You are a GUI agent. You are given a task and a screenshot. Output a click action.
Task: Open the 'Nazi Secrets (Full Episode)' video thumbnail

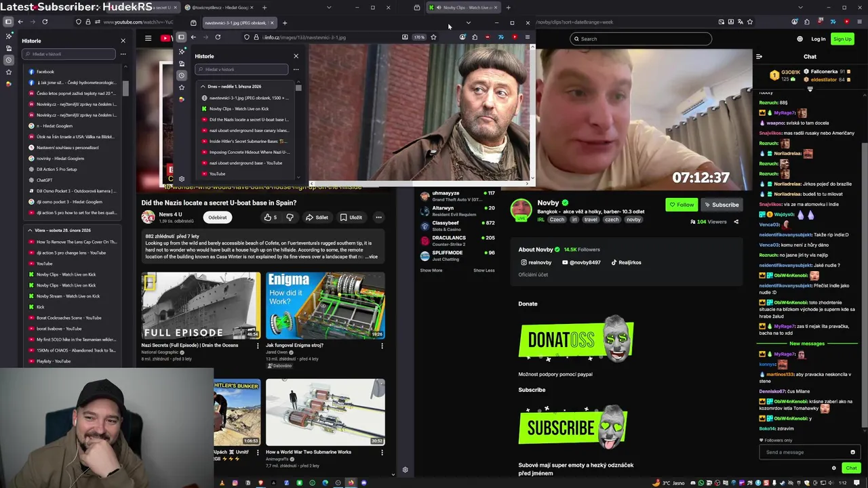point(201,306)
